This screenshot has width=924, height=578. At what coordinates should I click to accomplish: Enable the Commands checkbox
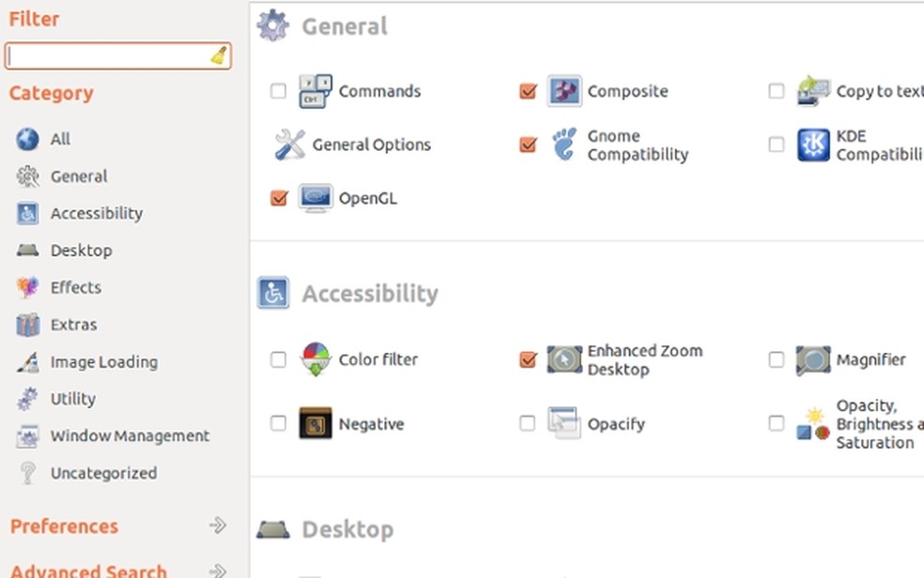click(x=278, y=91)
